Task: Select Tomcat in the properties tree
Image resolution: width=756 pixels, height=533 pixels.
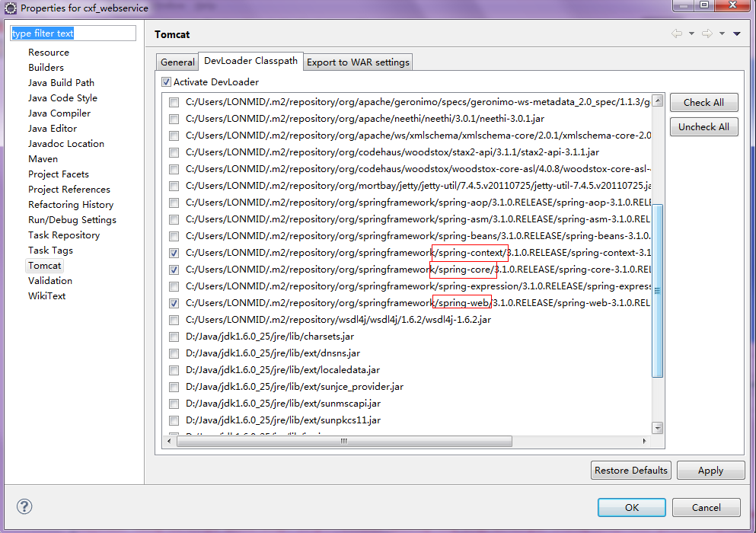Action: pyautogui.click(x=44, y=265)
